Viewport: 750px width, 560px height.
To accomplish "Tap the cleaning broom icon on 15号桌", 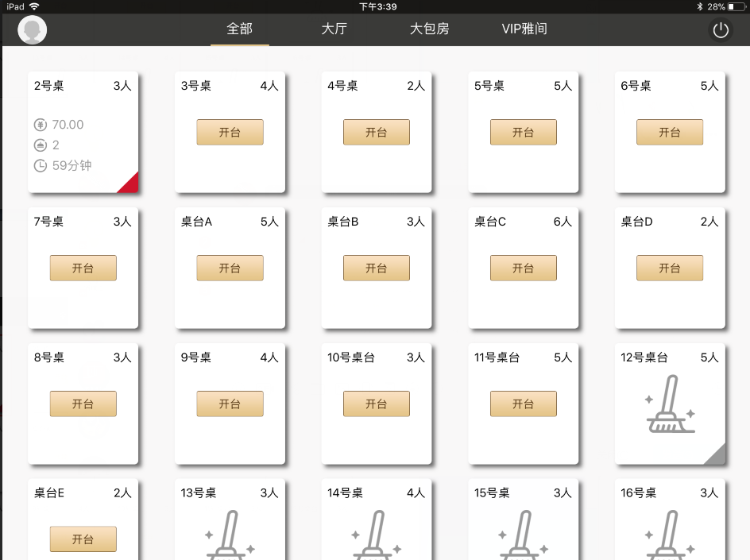I will [524, 535].
